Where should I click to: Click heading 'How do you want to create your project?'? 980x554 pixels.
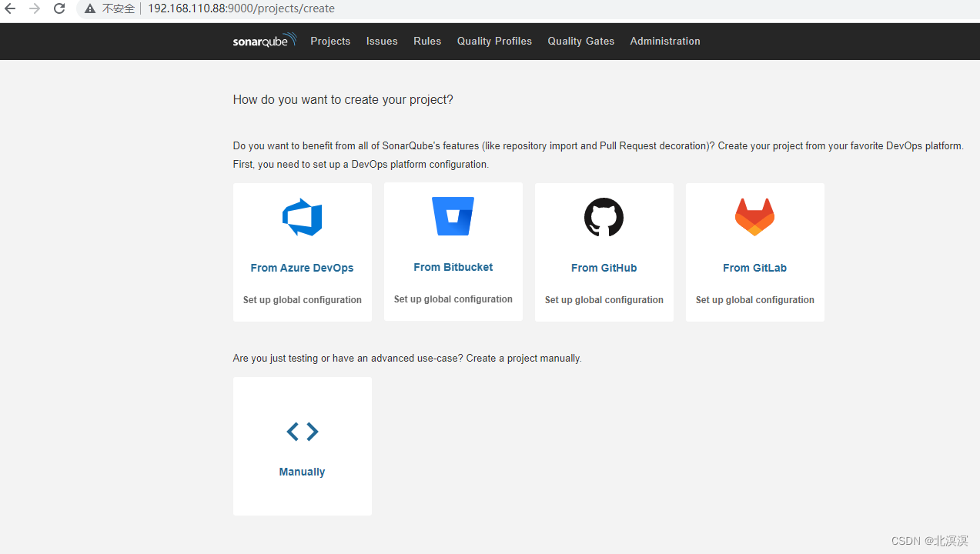click(343, 100)
